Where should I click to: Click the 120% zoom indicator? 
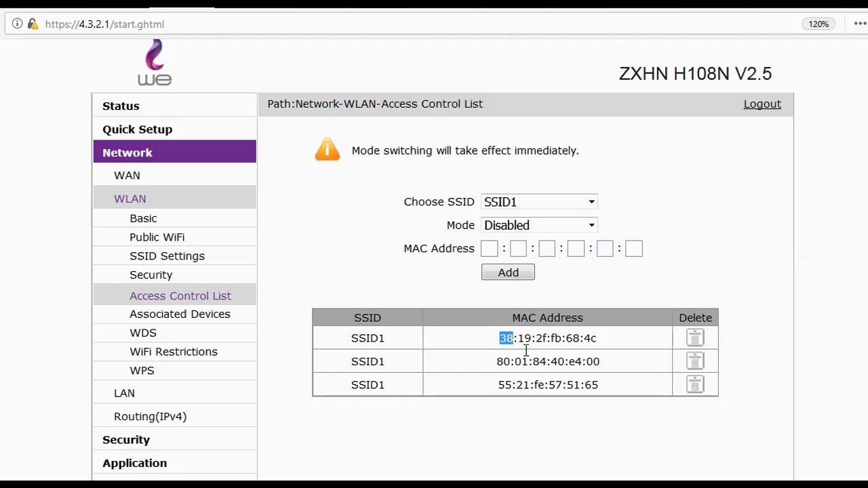pyautogui.click(x=818, y=24)
